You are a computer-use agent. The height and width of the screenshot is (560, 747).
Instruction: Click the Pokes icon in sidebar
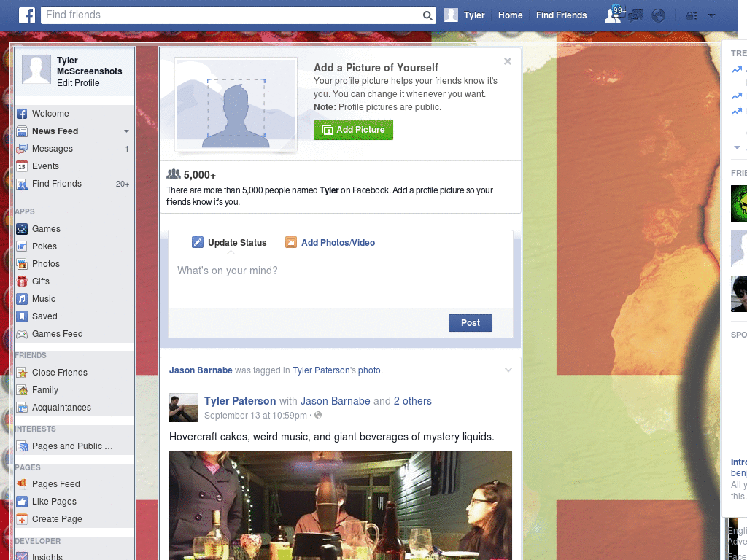point(22,246)
